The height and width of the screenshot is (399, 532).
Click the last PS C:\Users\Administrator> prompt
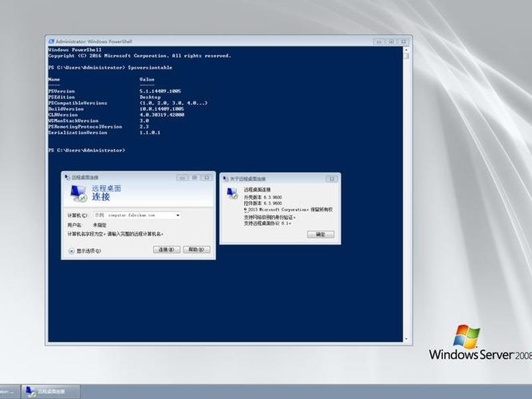click(86, 150)
